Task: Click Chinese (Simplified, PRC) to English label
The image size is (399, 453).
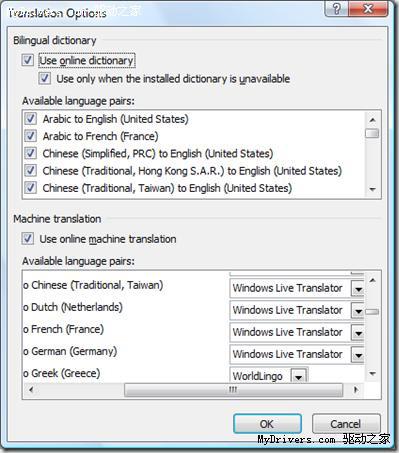Action: 158,154
